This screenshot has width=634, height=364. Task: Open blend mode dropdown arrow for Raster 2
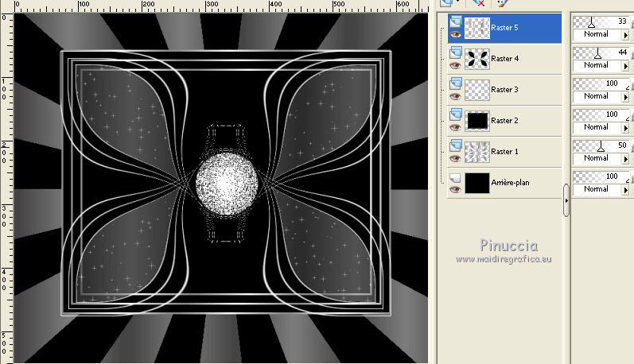pyautogui.click(x=625, y=128)
